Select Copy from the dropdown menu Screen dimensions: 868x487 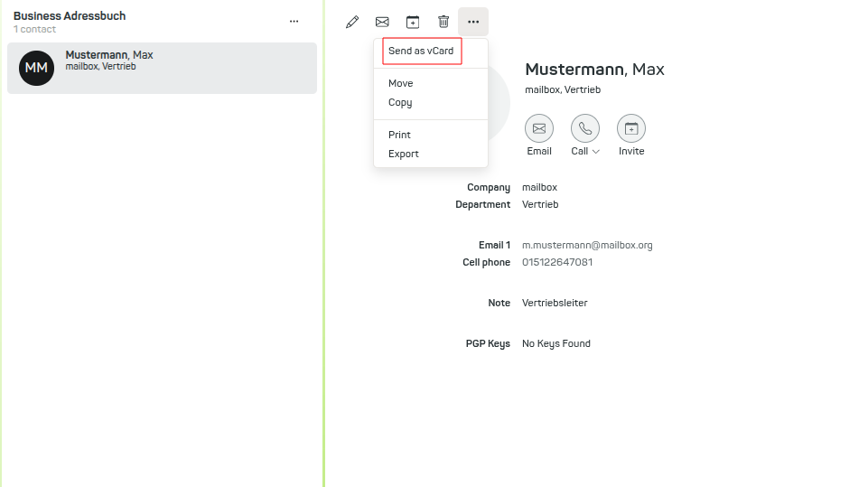400,102
